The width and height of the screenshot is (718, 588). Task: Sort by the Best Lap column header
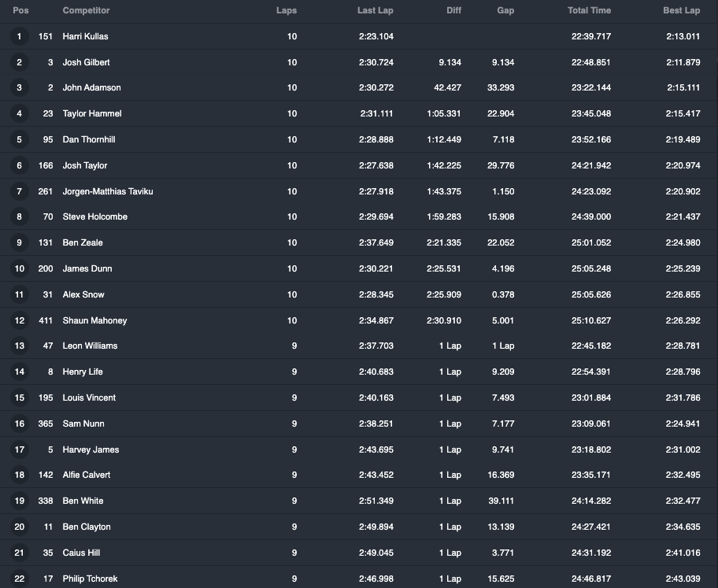(x=681, y=10)
